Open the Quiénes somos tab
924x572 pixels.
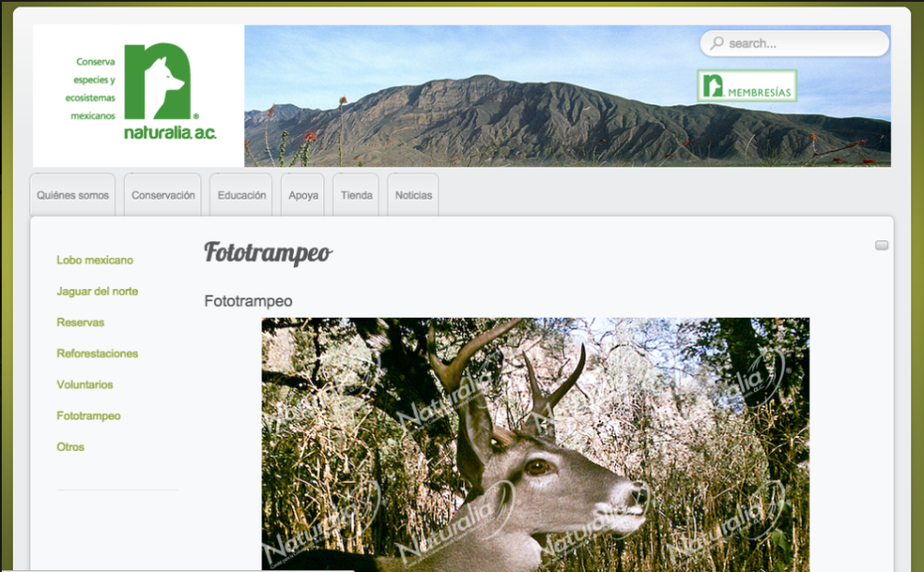pos(73,195)
